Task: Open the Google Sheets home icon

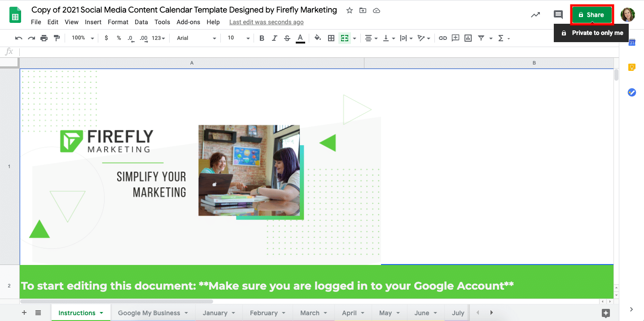Action: [x=16, y=15]
